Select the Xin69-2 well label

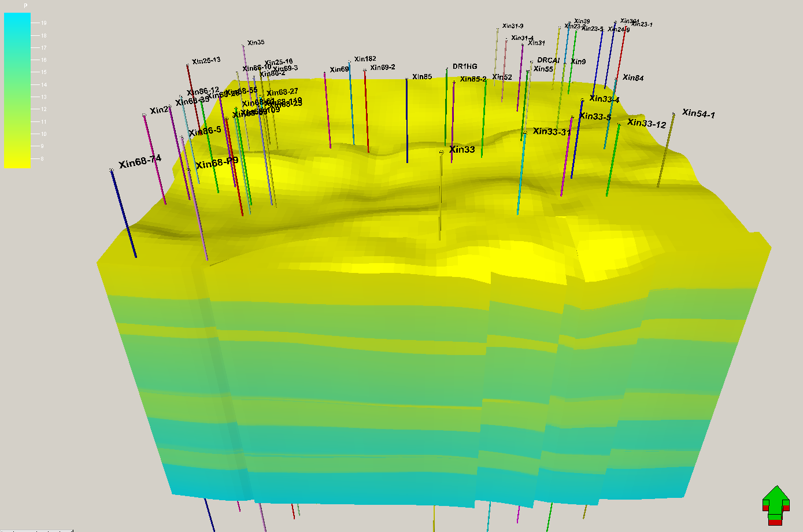(383, 68)
